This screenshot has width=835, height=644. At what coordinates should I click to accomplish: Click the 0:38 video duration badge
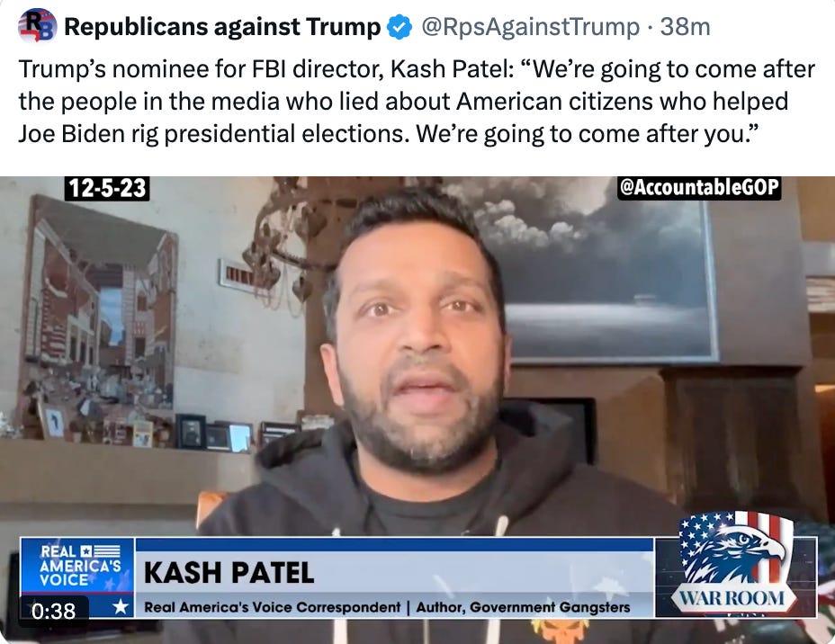tap(53, 611)
